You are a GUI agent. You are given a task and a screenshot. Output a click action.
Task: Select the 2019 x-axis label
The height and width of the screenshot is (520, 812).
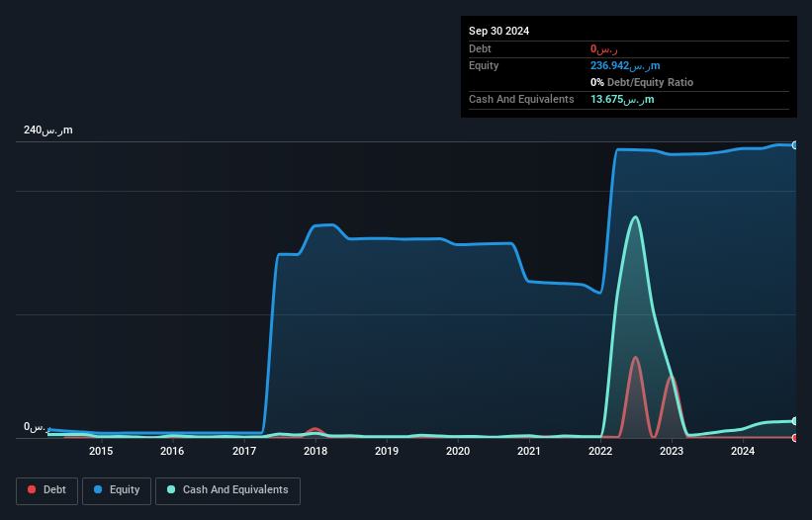[x=387, y=451]
